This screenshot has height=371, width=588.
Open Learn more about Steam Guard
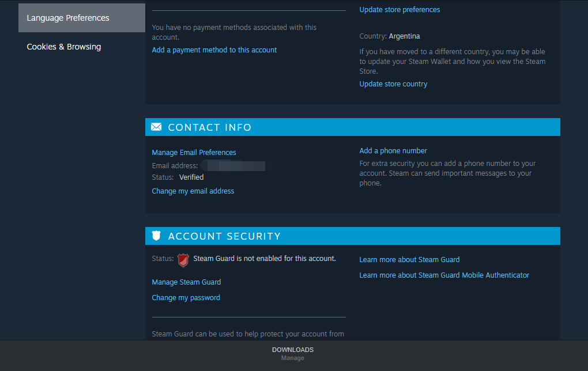[409, 260]
